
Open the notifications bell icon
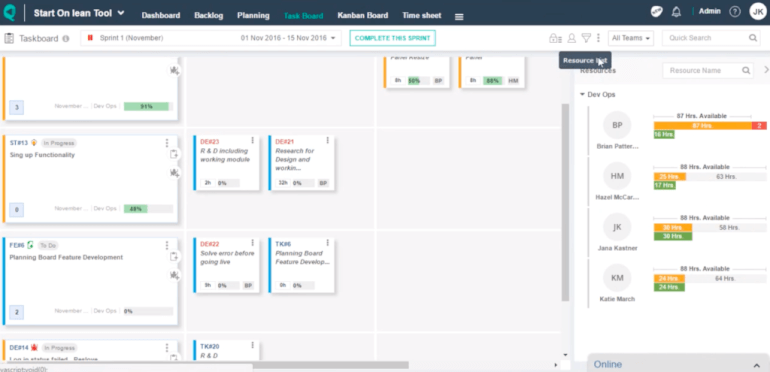tap(676, 12)
